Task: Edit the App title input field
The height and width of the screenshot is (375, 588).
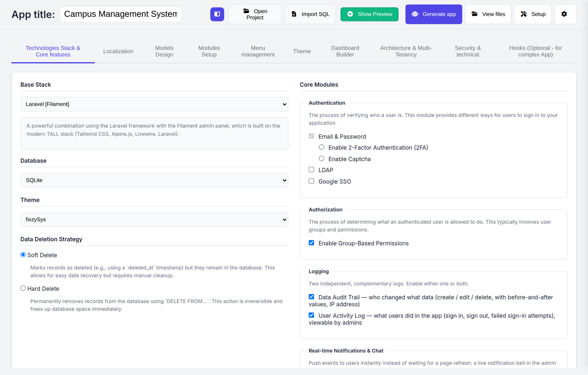Action: click(x=121, y=14)
